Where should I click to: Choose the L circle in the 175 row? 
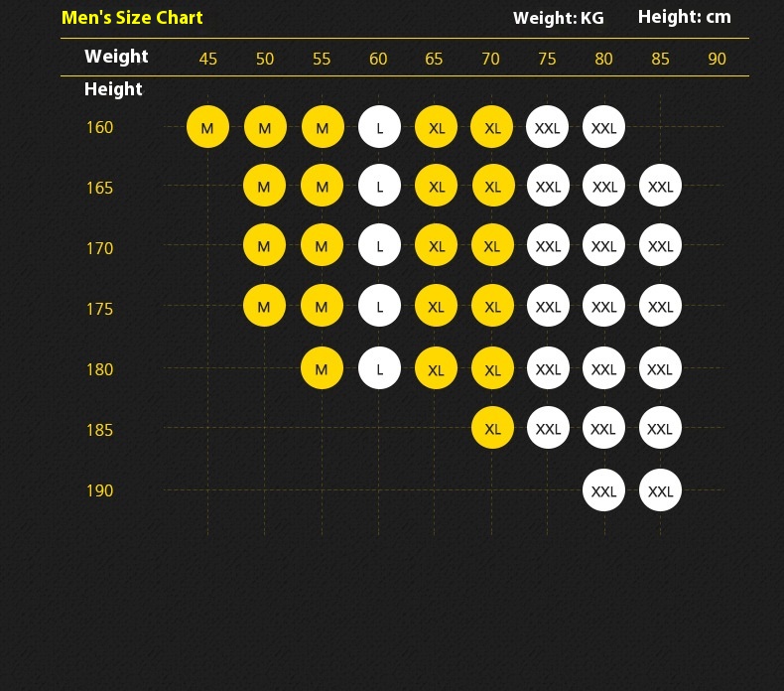pyautogui.click(x=379, y=307)
